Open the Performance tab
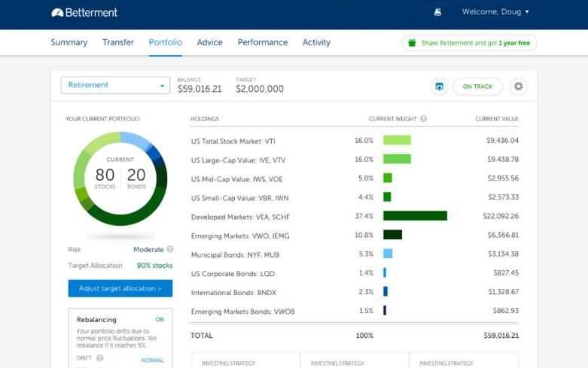 [x=263, y=42]
